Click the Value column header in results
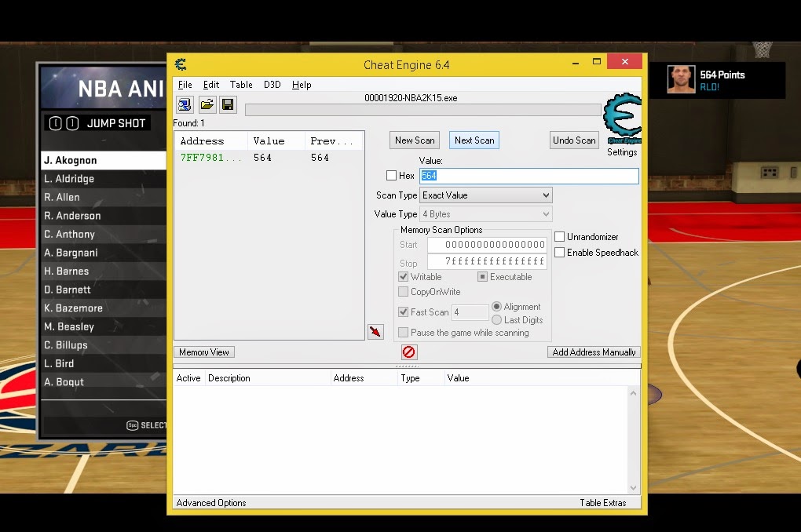 [276, 141]
